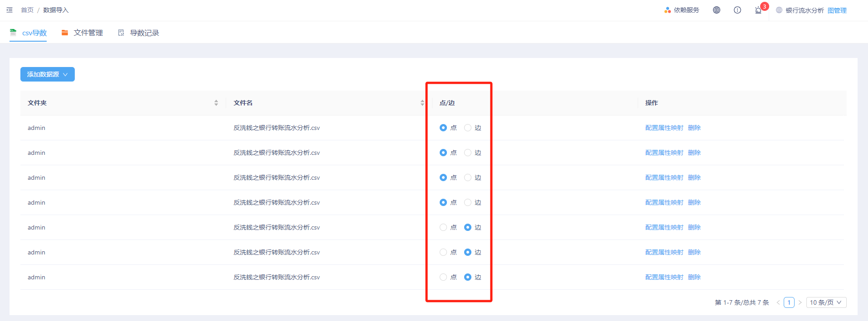Viewport: 868px width, 321px height.
Task: Collapse the sidebar menu hamburger icon
Action: [10, 10]
